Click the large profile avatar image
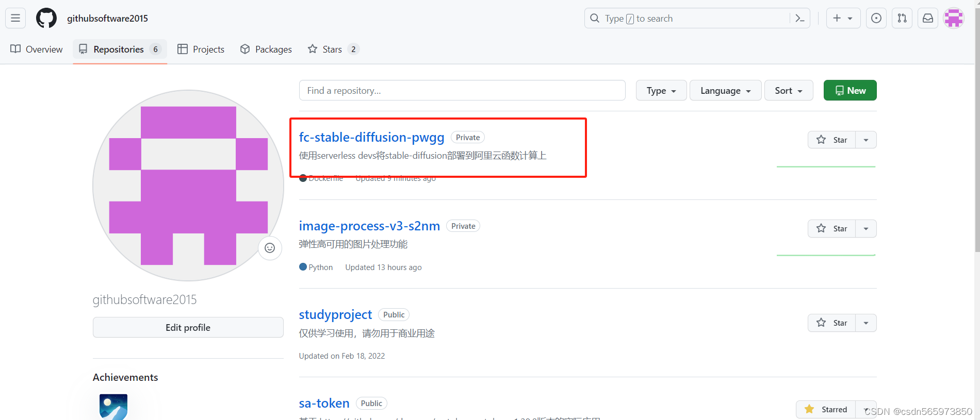 tap(188, 186)
